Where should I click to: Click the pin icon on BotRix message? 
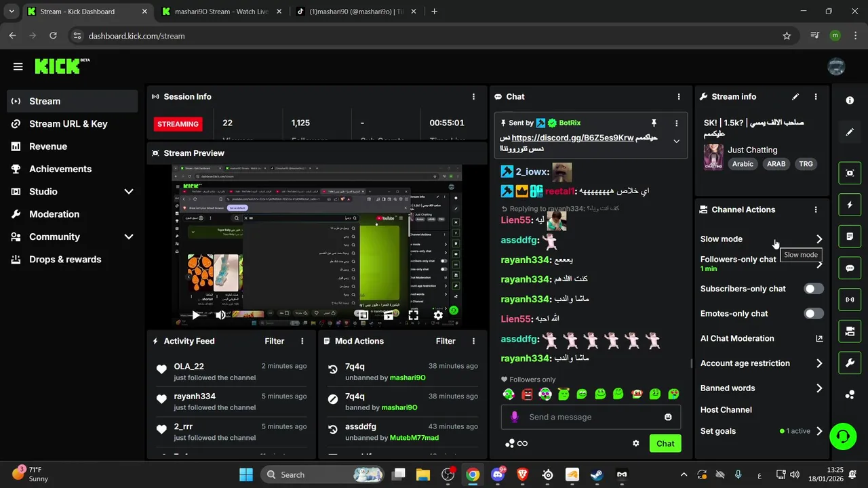654,123
